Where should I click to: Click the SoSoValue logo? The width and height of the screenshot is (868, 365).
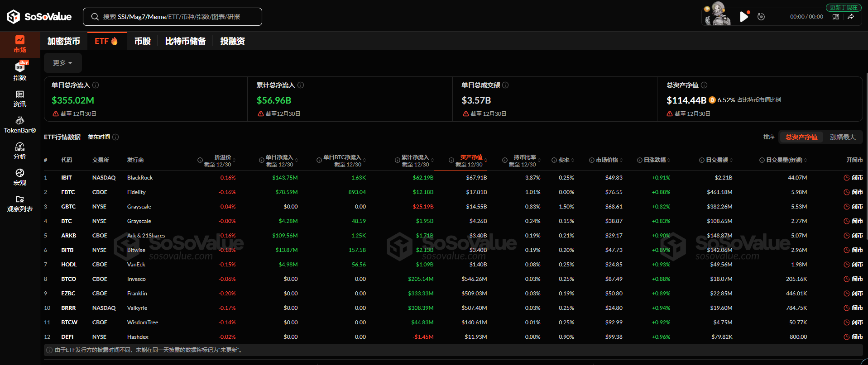point(39,17)
